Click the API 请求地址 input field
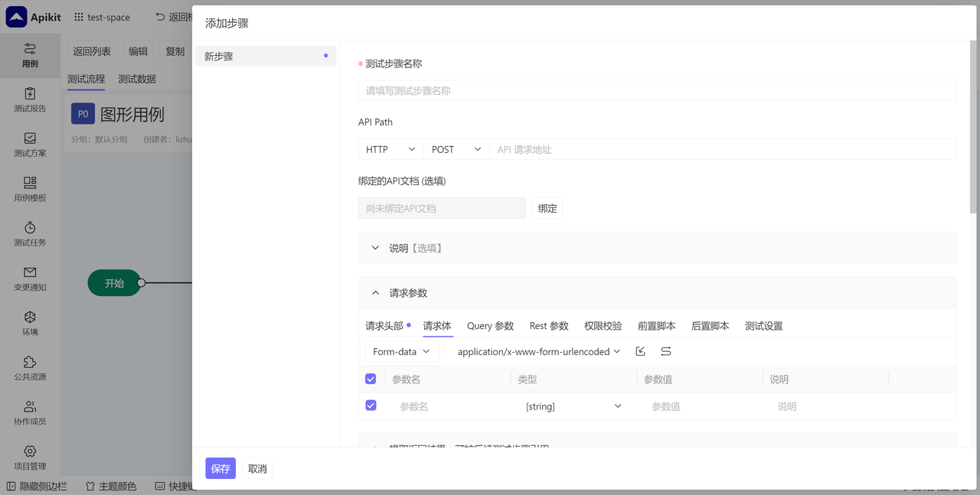980x495 pixels. tap(723, 149)
